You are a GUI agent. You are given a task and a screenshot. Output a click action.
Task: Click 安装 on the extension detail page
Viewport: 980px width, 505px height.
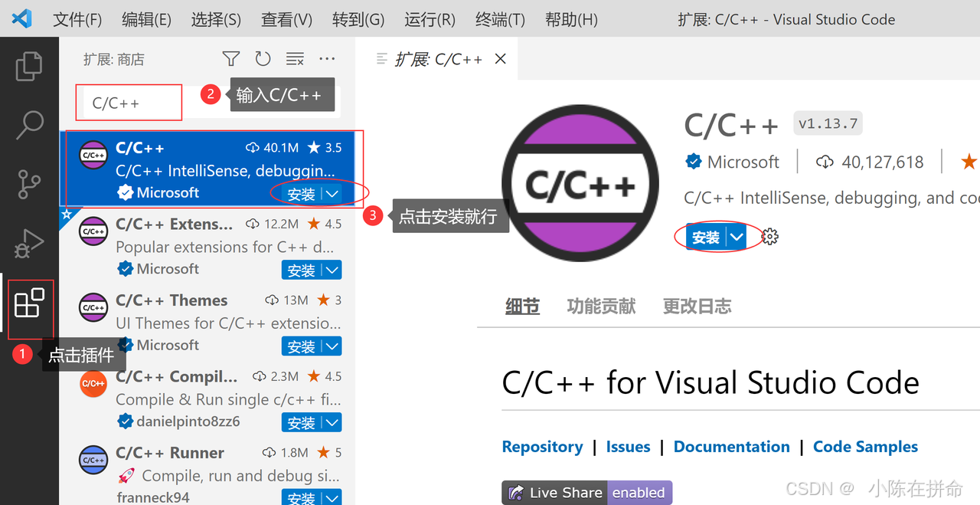pyautogui.click(x=705, y=238)
